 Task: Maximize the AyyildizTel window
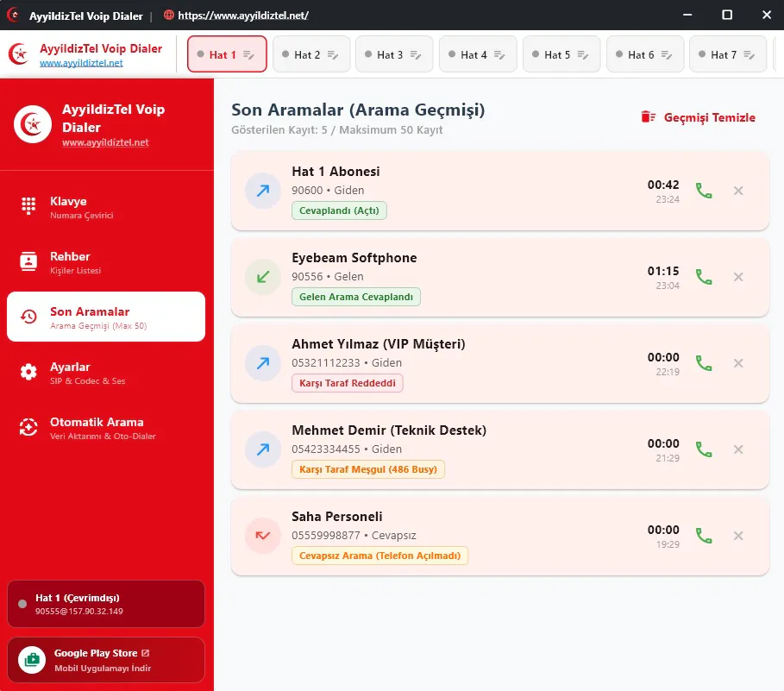click(727, 15)
